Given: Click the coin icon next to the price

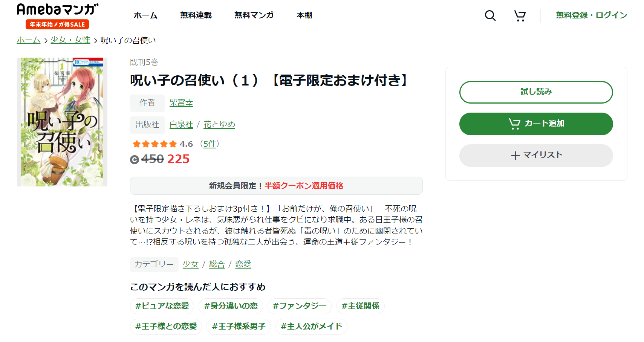Looking at the screenshot, I should click(x=135, y=159).
